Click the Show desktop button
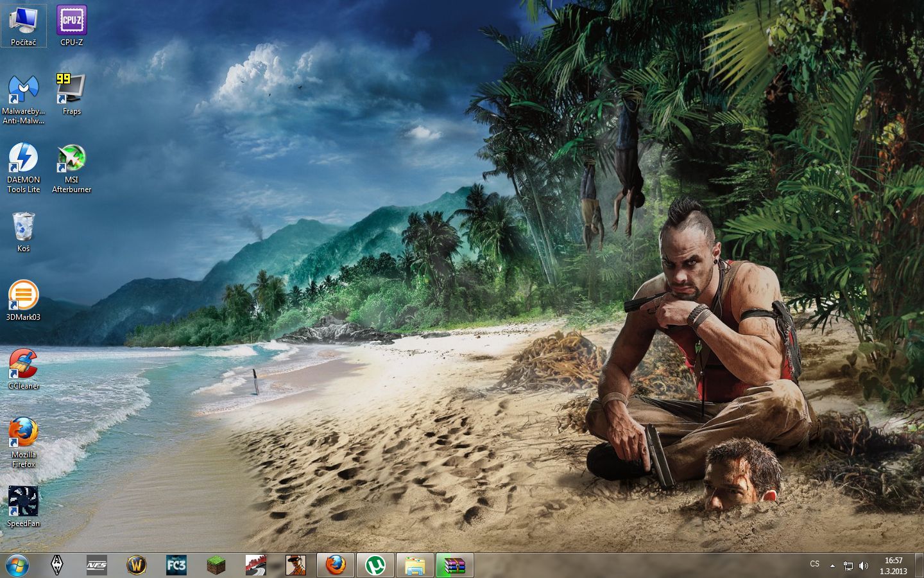Image resolution: width=924 pixels, height=578 pixels. 919,565
